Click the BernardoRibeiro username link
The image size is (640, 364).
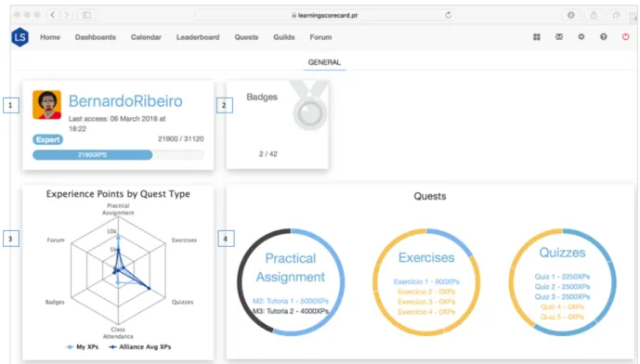125,101
